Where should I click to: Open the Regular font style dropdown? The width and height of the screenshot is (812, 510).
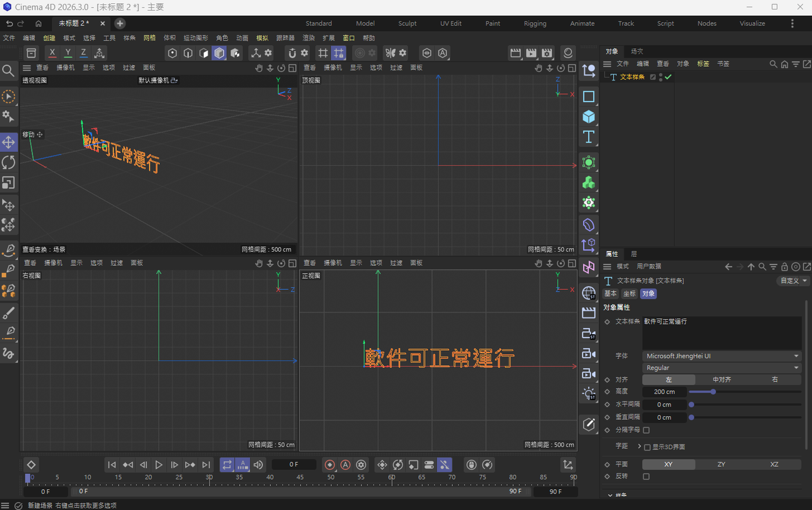pyautogui.click(x=722, y=368)
